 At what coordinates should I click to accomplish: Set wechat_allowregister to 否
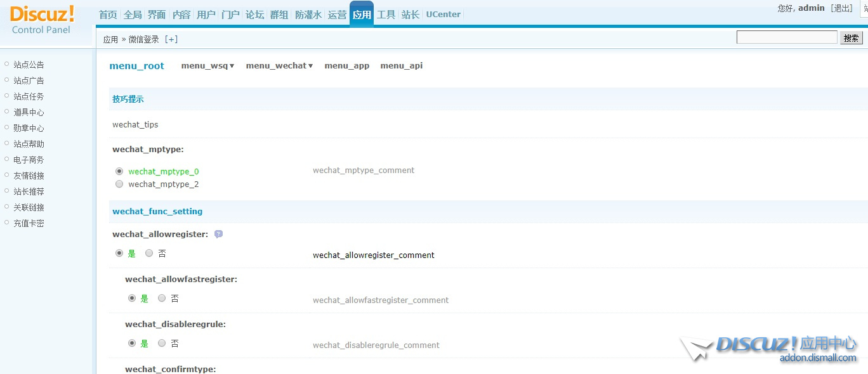[x=150, y=253]
